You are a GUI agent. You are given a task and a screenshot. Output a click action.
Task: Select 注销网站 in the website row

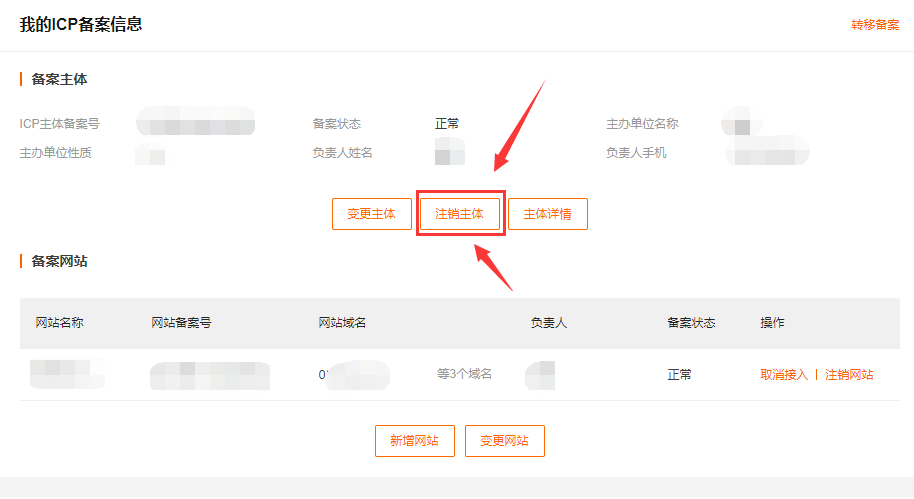849,374
